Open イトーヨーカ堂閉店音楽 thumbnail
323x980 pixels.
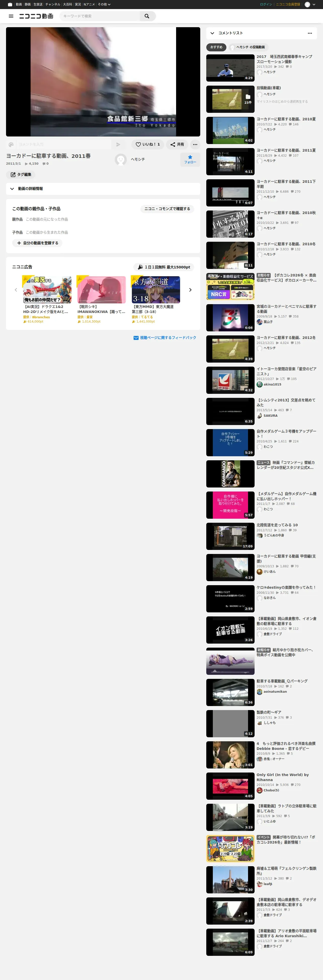pyautogui.click(x=230, y=380)
